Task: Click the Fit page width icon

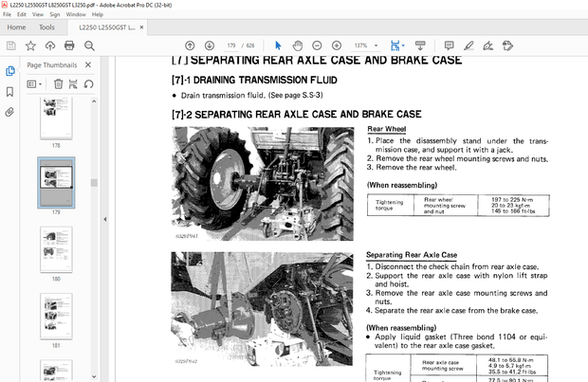Action: (x=395, y=45)
